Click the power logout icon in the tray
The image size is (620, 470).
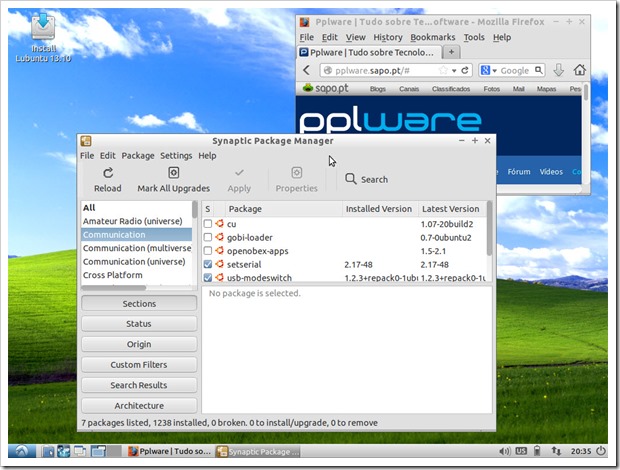point(601,451)
